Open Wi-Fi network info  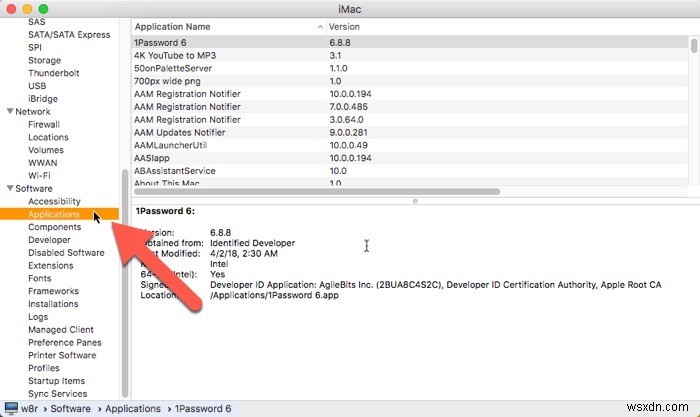pos(39,175)
